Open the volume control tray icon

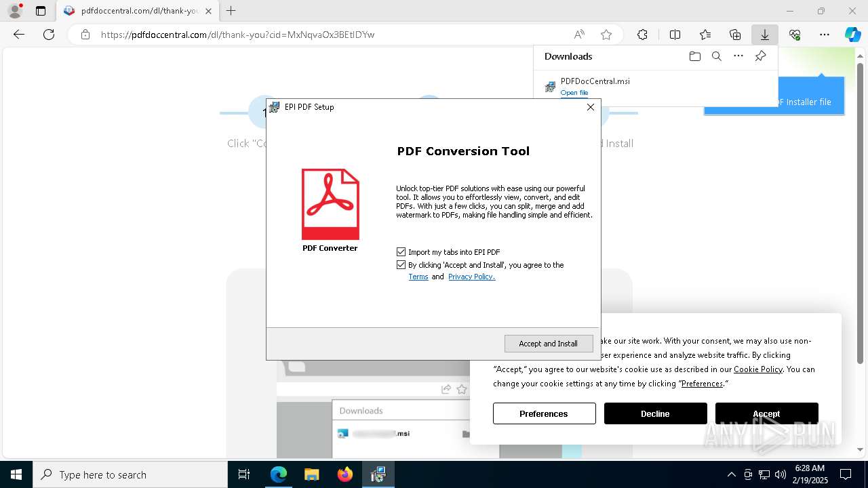[781, 474]
